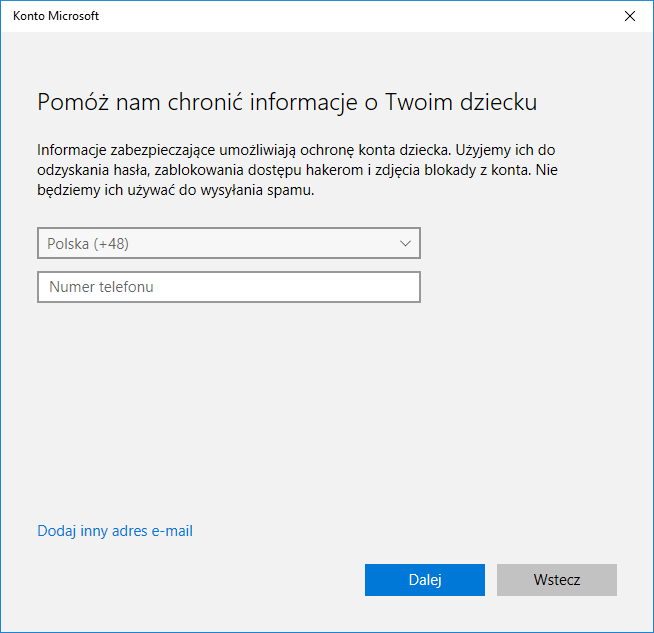Select the Polska (+48) text label
This screenshot has height=633, width=654.
pos(88,244)
